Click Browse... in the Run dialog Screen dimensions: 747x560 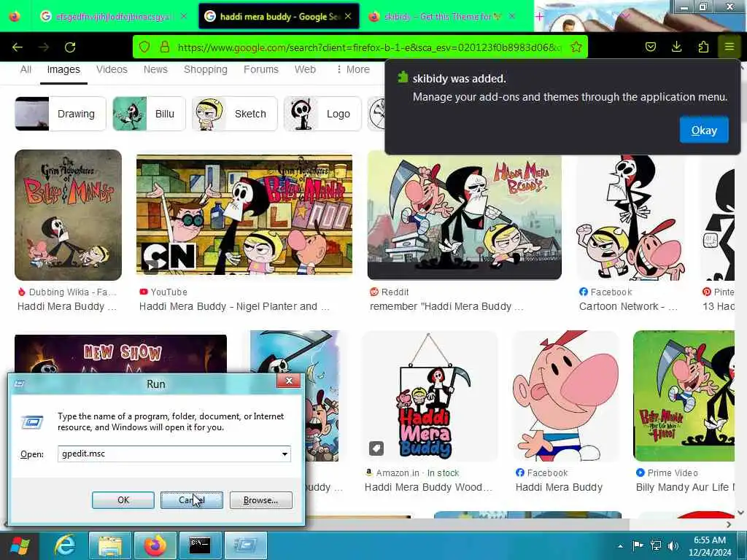point(260,500)
